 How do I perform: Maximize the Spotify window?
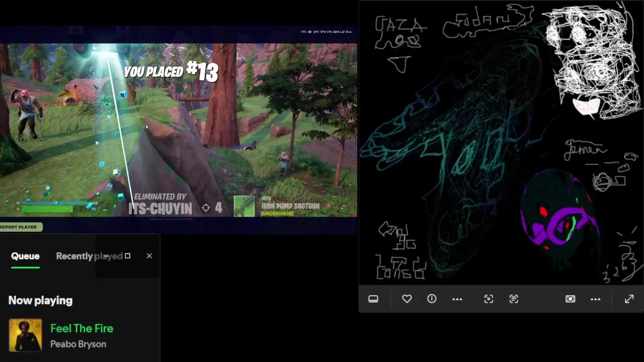tap(127, 256)
